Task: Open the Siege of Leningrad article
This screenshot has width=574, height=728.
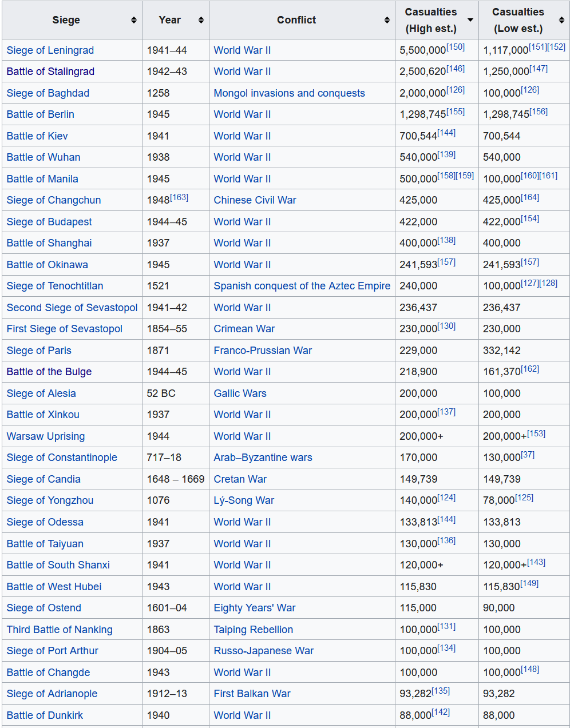Action: tap(50, 50)
